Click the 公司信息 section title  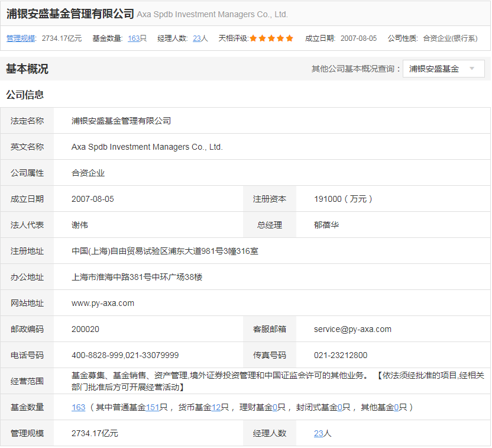[x=25, y=95]
